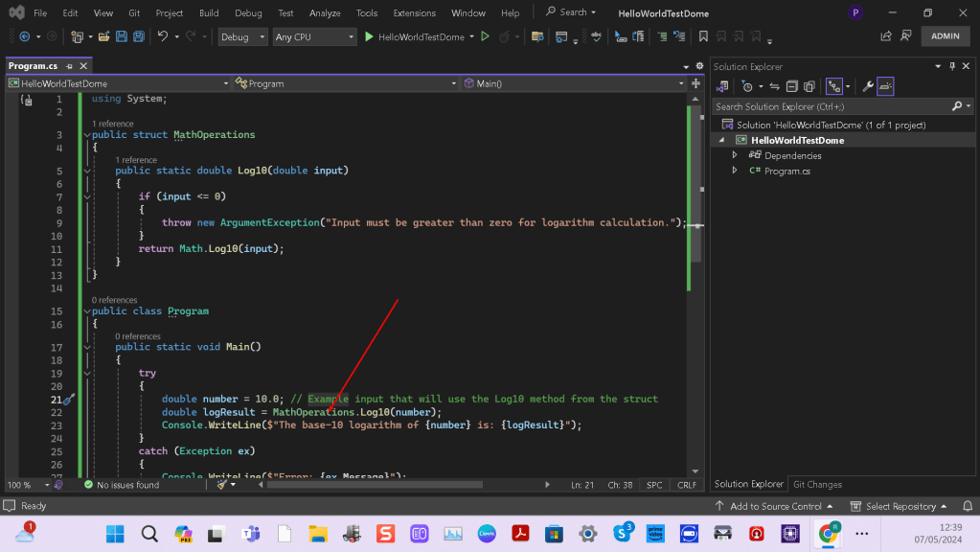The height and width of the screenshot is (552, 980).
Task: Open editor settings gear above code
Action: [699, 65]
